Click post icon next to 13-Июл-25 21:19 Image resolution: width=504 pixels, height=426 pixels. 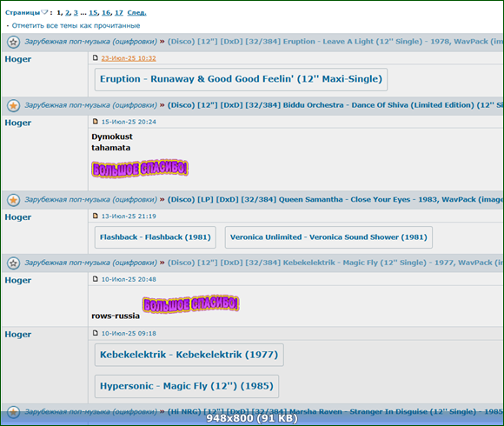tap(95, 216)
